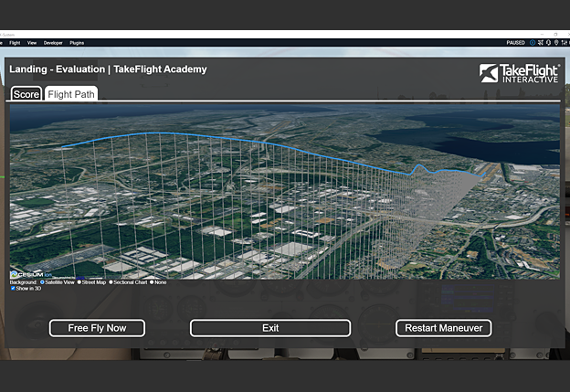Click the airplane icon in the menu bar
The height and width of the screenshot is (392, 570).
point(541,43)
